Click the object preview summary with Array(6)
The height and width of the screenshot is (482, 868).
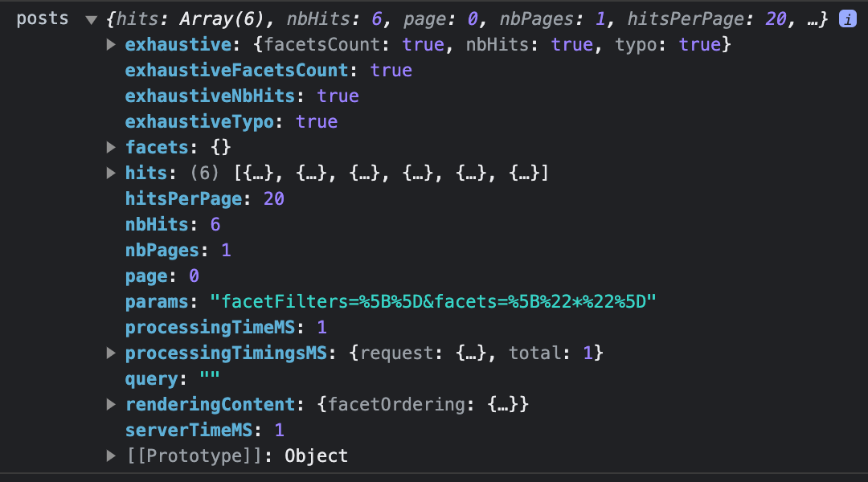click(467, 19)
